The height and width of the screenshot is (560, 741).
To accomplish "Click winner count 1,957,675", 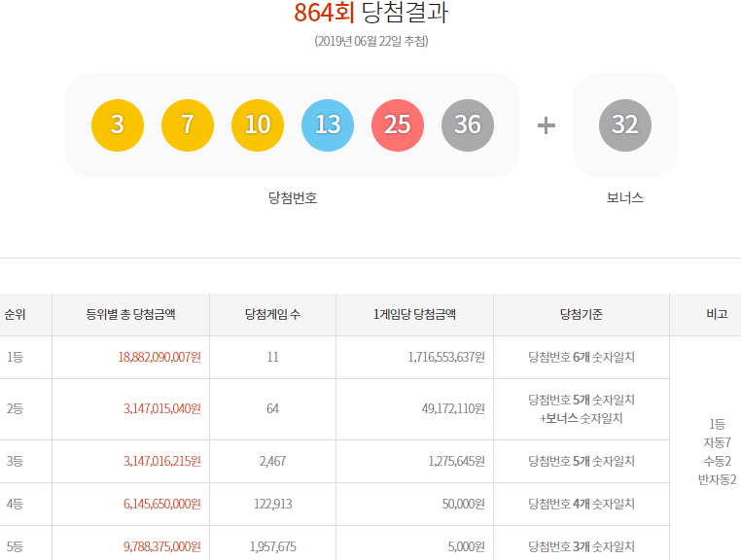I will pyautogui.click(x=272, y=546).
